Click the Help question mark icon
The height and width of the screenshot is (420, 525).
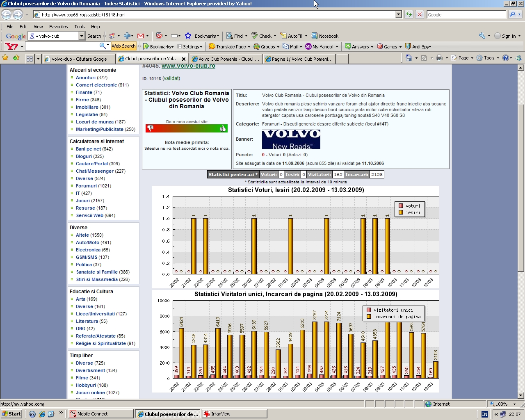click(505, 58)
